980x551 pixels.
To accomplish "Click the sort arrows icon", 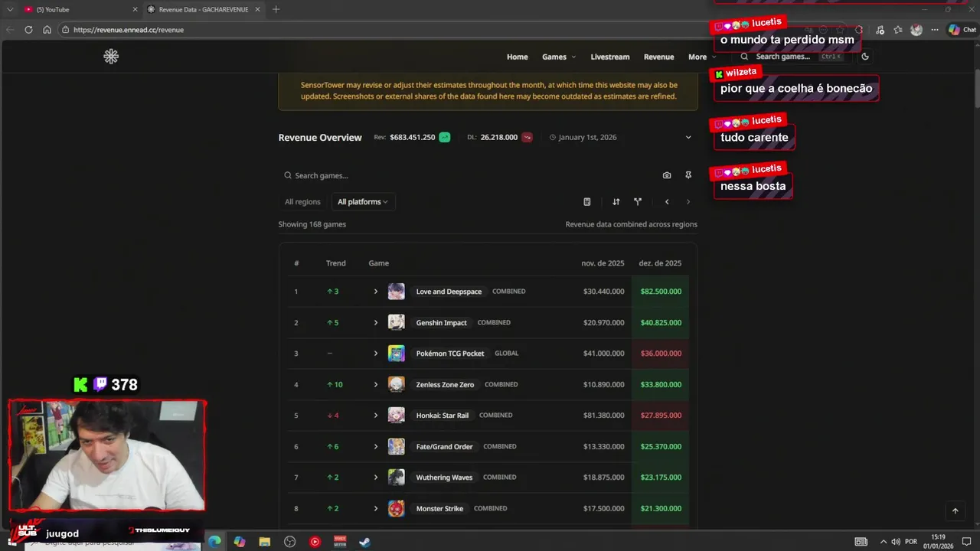I will (x=616, y=202).
